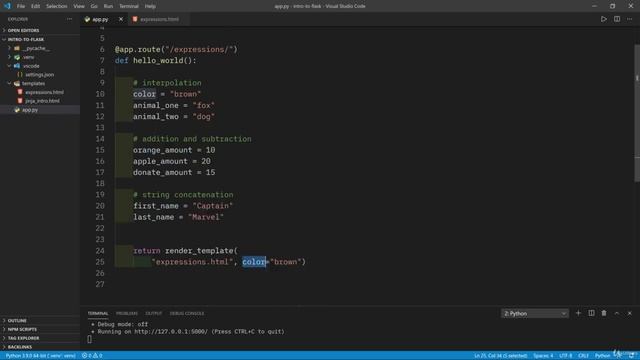Create a new terminal with plus icon

pyautogui.click(x=578, y=313)
